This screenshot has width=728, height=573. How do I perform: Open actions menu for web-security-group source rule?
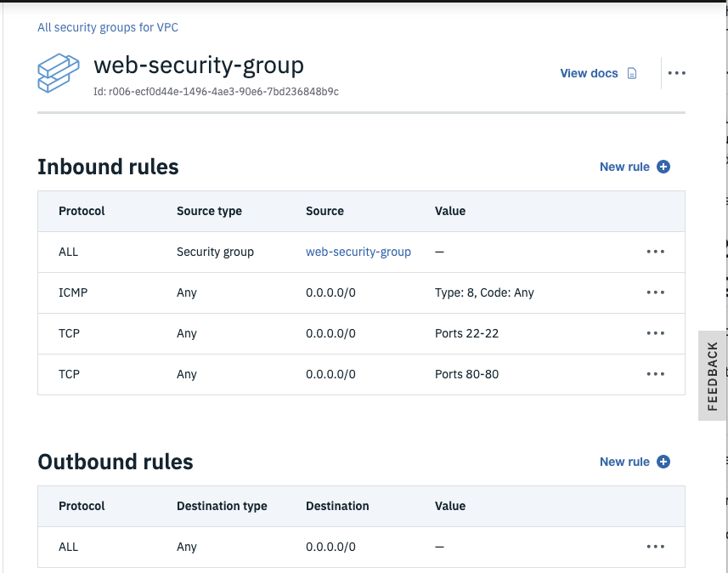click(655, 252)
